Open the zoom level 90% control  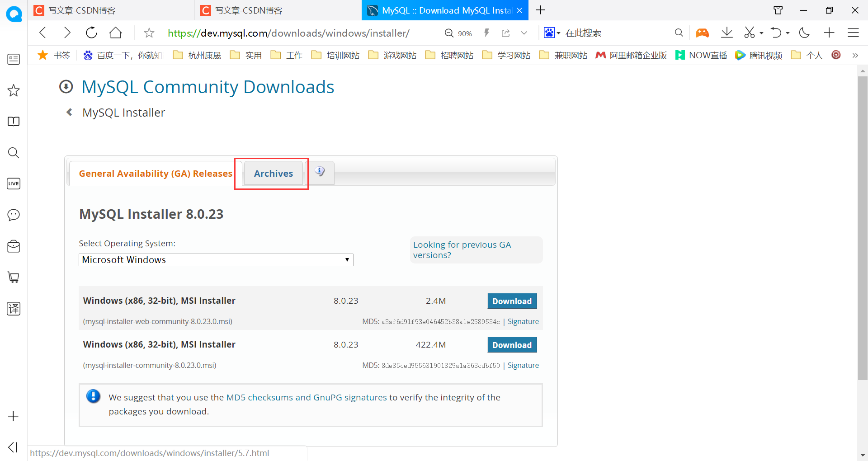458,33
